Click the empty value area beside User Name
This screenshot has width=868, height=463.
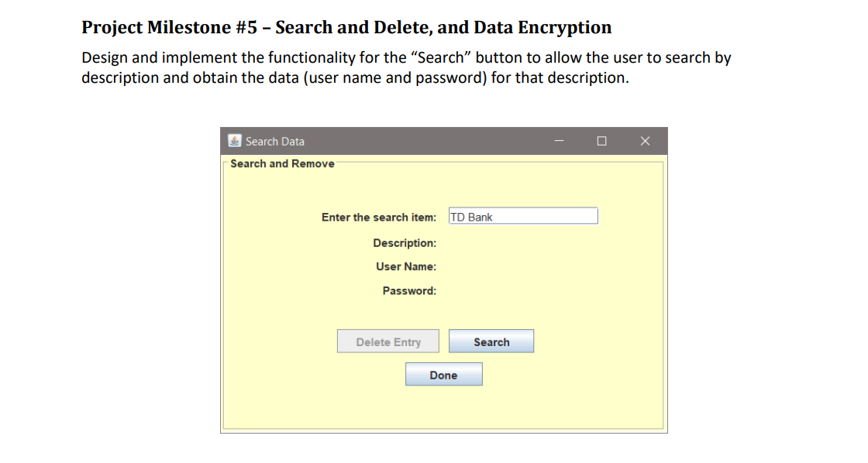tap(523, 266)
